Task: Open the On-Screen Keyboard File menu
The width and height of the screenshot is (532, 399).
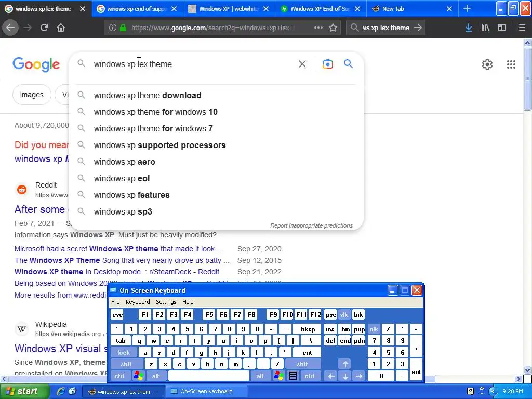Action: click(x=115, y=302)
